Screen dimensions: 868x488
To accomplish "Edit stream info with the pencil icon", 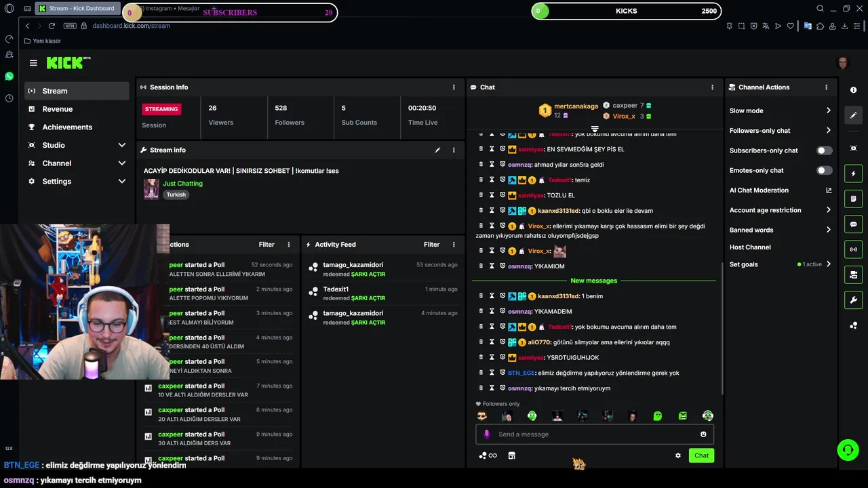I will point(437,150).
